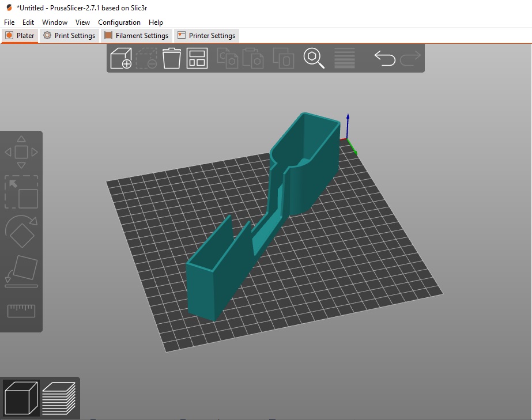Image resolution: width=532 pixels, height=420 pixels.
Task: Select the Rotate gizmo tool
Action: 21,232
